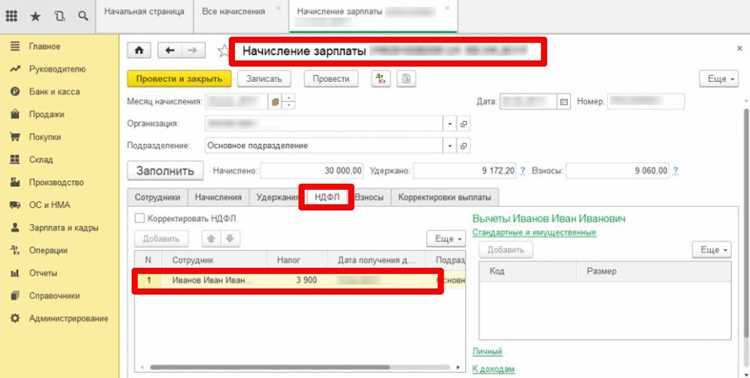Open the Главное section
This screenshot has height=378, width=750.
click(x=44, y=46)
